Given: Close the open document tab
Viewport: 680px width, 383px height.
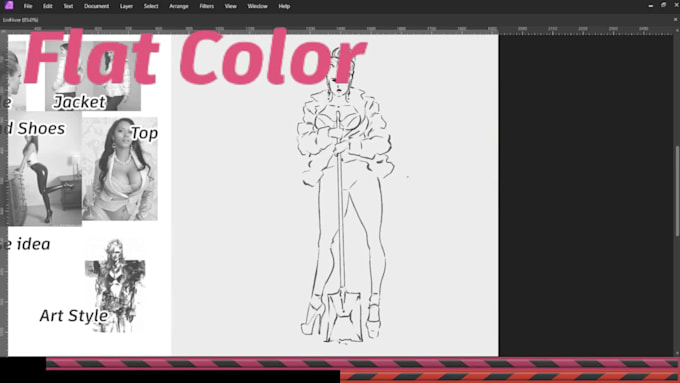Looking at the screenshot, I should tap(675, 20).
